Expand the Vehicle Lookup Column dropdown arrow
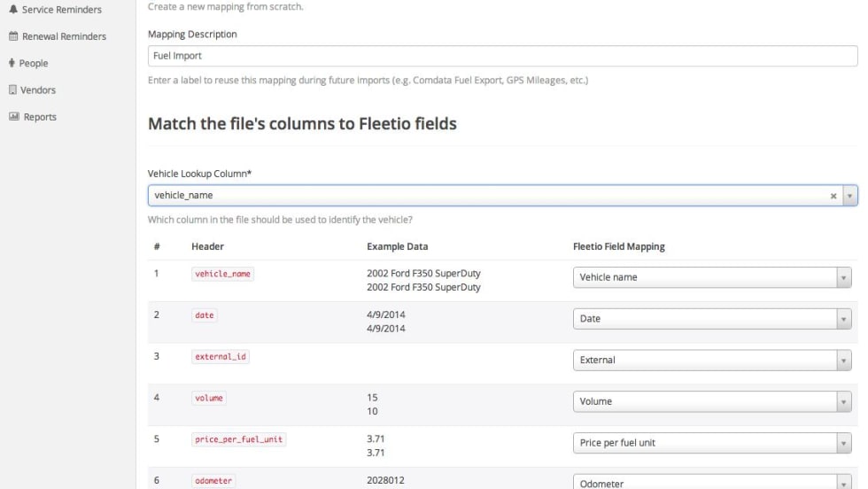Viewport: 868px width, 489px height. (x=850, y=195)
